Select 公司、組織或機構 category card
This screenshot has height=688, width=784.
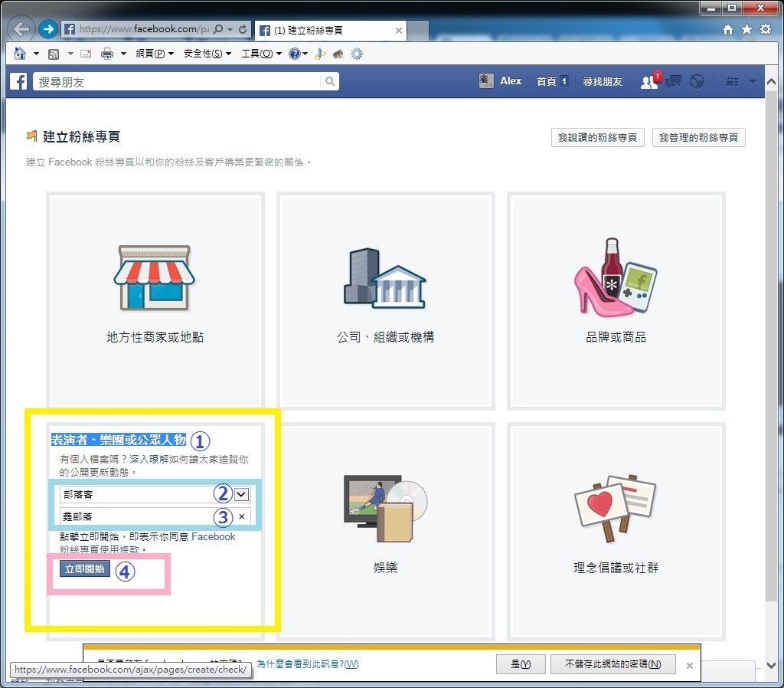pos(386,300)
